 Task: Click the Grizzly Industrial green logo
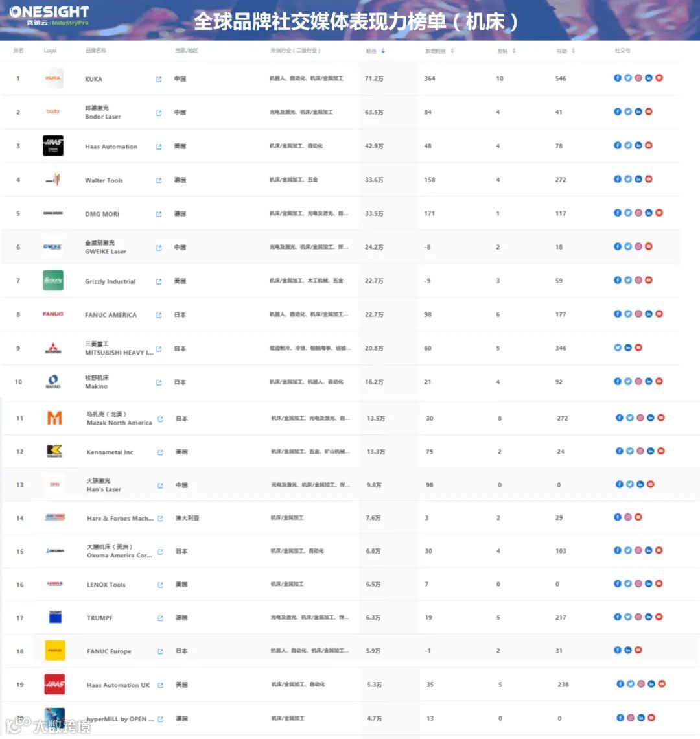(52, 281)
